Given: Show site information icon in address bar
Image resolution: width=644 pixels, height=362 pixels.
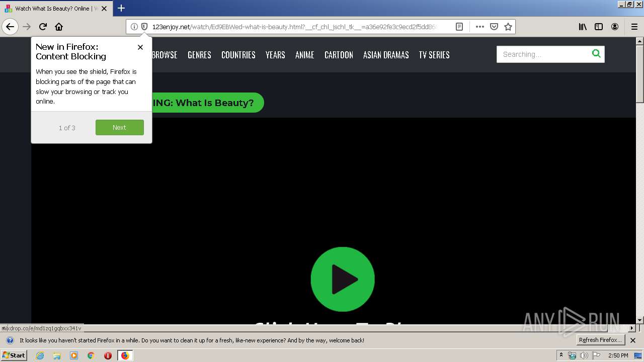Looking at the screenshot, I should (134, 27).
